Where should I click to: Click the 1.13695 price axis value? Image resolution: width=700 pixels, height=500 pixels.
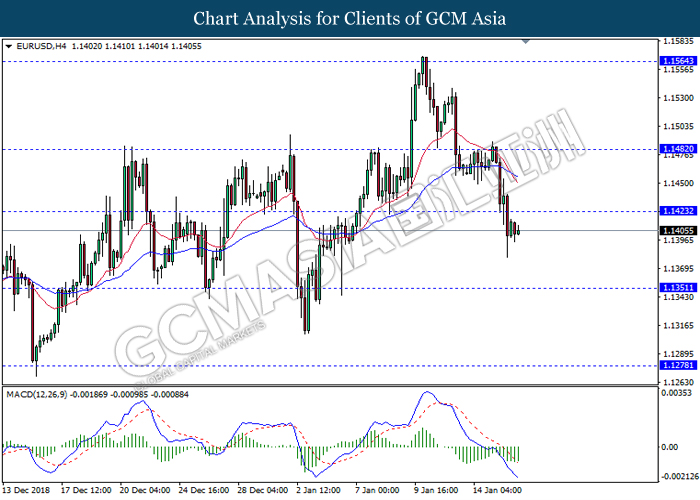pos(679,269)
